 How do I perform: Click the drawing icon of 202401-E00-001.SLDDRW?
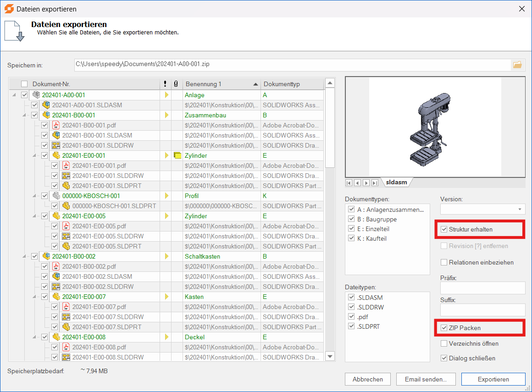click(x=66, y=176)
